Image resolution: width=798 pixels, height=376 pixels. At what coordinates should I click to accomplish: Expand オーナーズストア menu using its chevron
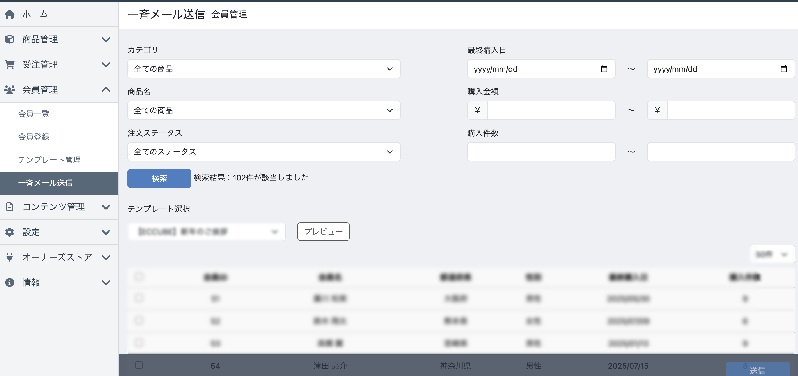pyautogui.click(x=106, y=257)
